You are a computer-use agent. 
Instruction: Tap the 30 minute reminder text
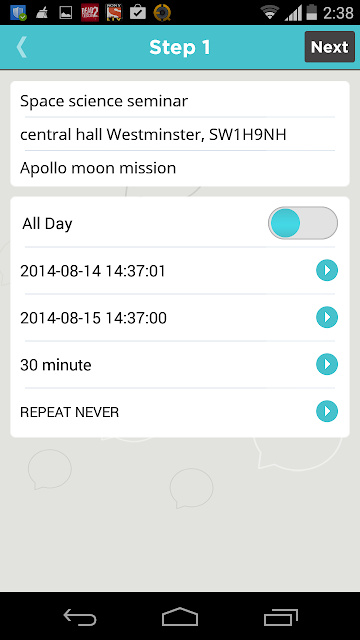click(x=56, y=365)
